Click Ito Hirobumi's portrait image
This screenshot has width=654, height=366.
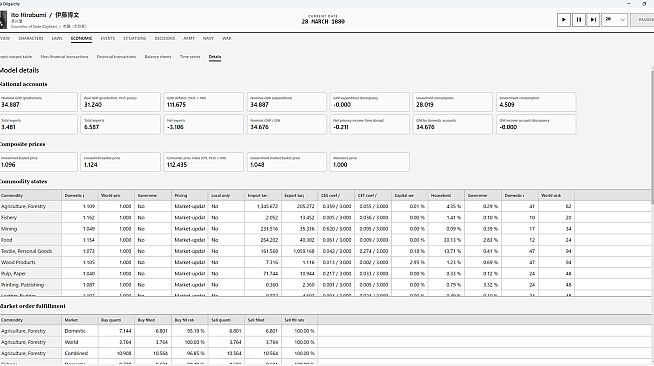click(x=3, y=20)
